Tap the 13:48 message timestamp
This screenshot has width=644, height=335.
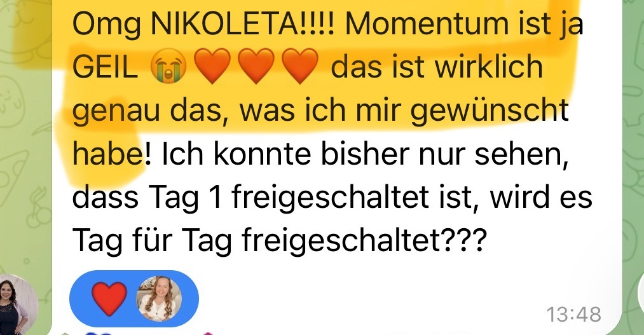coord(574,315)
